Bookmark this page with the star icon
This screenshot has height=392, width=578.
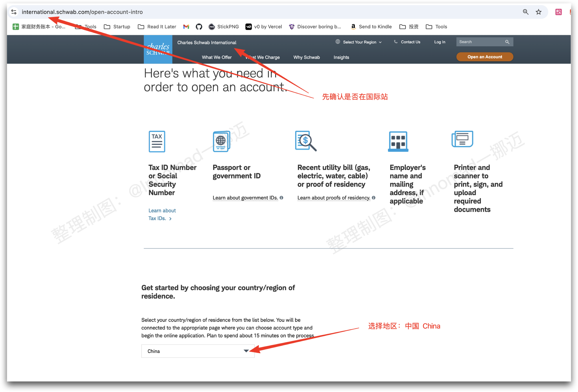tap(538, 12)
